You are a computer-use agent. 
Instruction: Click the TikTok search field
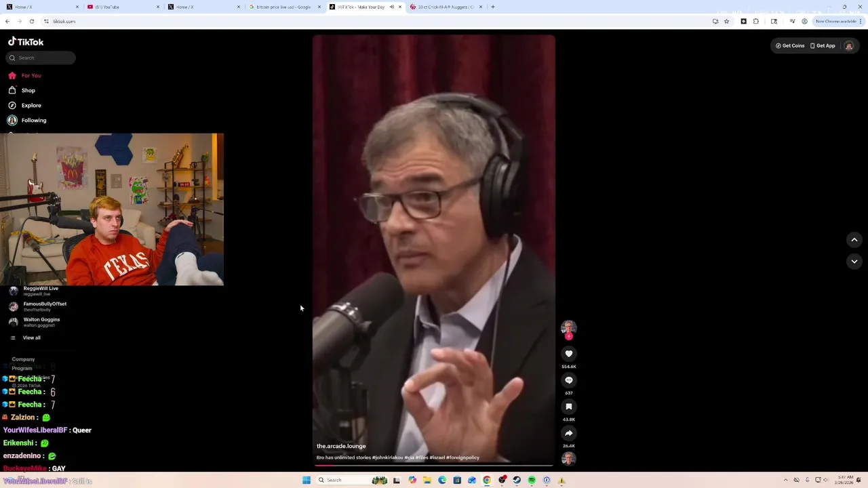click(41, 58)
